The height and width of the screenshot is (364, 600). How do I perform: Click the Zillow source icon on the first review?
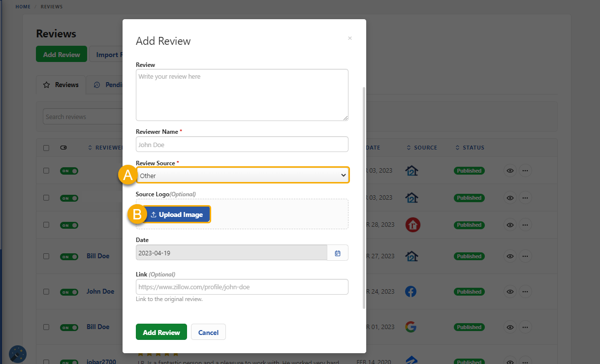pos(411,171)
